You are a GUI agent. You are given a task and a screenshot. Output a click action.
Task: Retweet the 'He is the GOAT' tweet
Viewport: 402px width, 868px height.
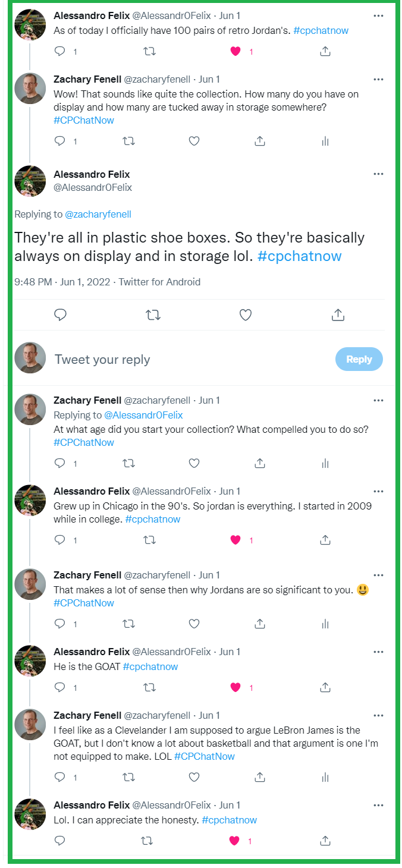(150, 687)
